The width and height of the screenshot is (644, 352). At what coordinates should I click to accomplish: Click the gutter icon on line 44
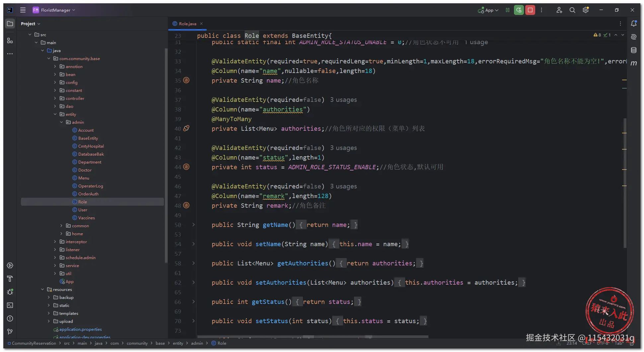(186, 167)
